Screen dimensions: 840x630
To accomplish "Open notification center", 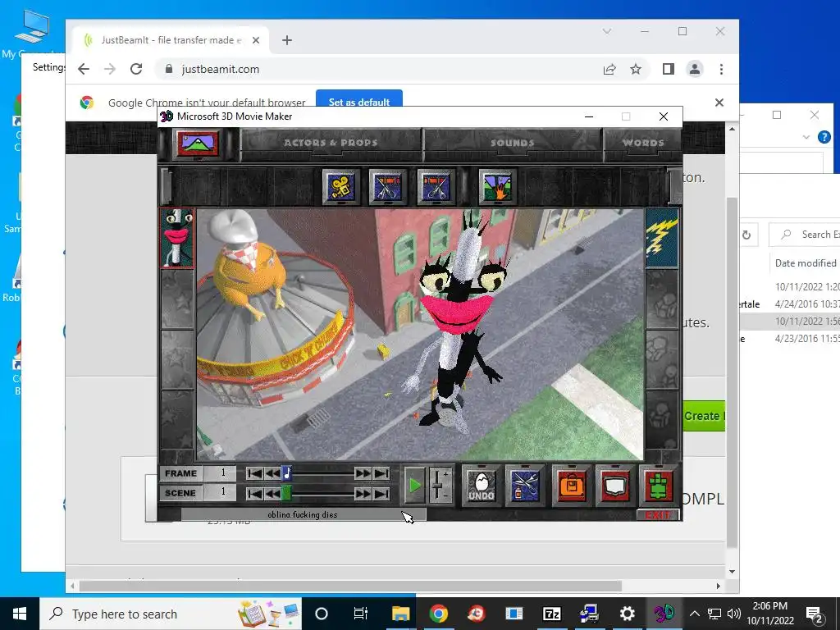I will (x=815, y=614).
